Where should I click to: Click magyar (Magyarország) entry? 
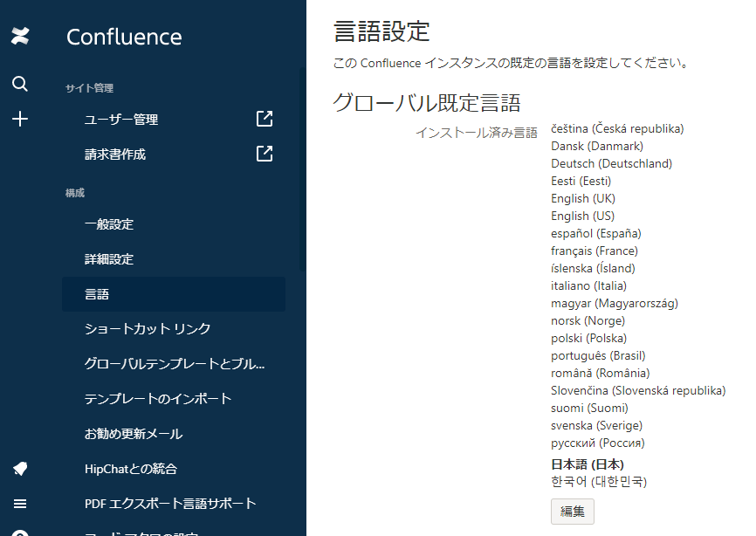[x=615, y=304]
